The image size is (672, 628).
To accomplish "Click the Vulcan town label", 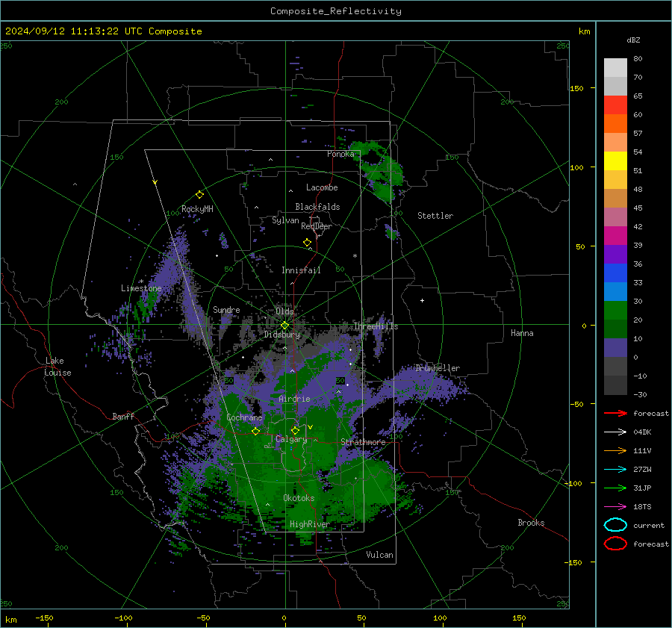I will 379,555.
